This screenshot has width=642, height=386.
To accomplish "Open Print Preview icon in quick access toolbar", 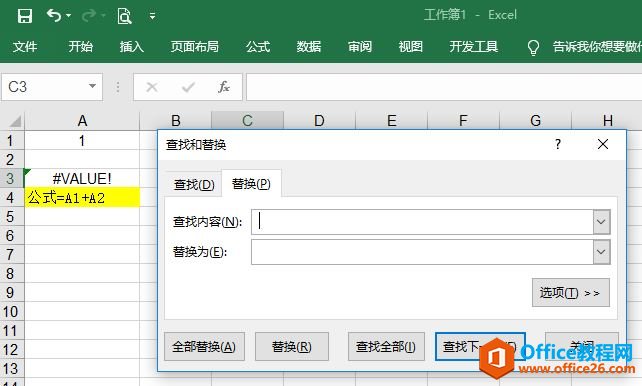I will coord(124,16).
